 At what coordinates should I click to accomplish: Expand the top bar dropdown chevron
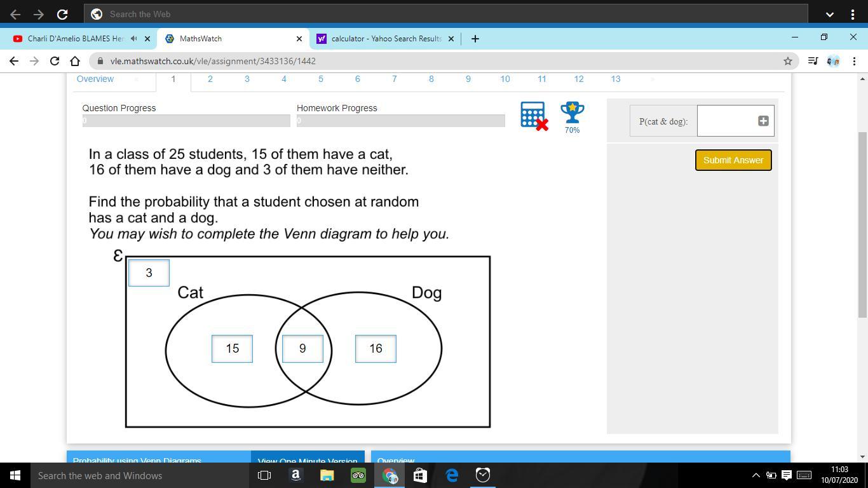[829, 14]
